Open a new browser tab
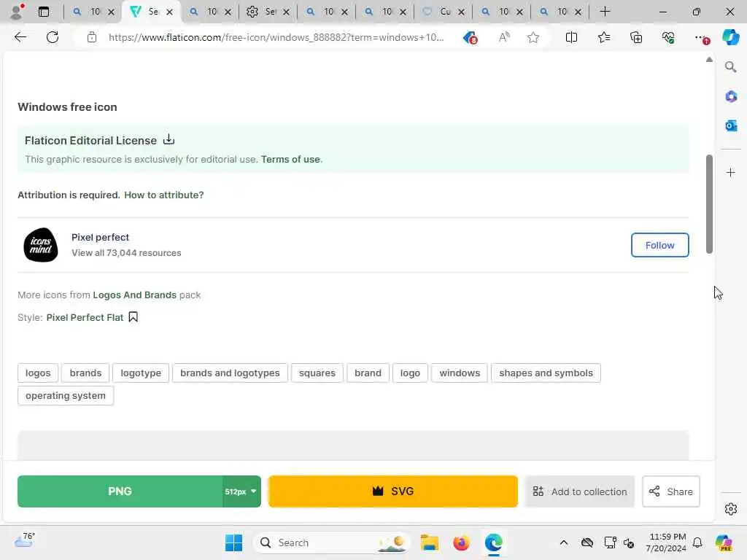This screenshot has width=747, height=560. pos(605,12)
